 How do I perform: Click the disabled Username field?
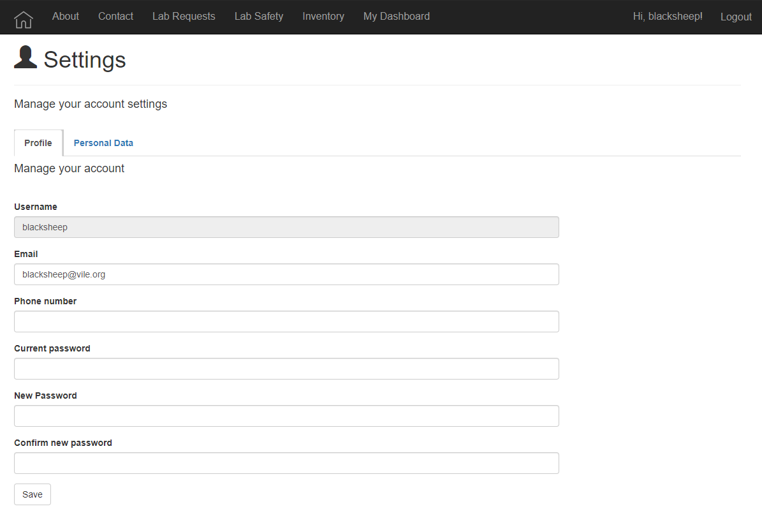point(286,227)
